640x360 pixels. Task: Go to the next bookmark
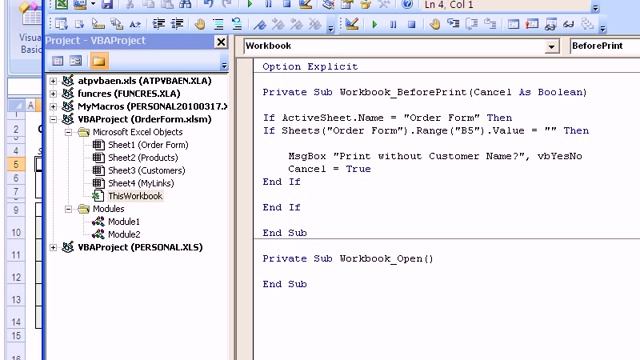click(278, 24)
